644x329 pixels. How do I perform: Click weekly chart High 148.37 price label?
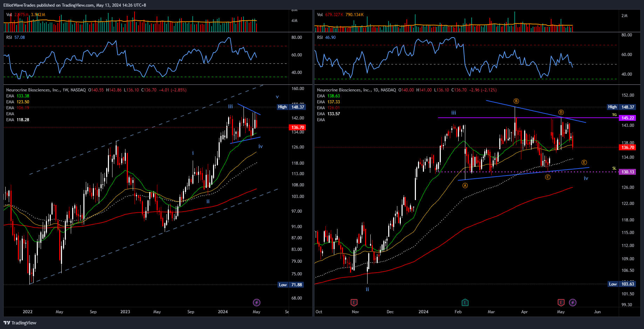[x=291, y=107]
